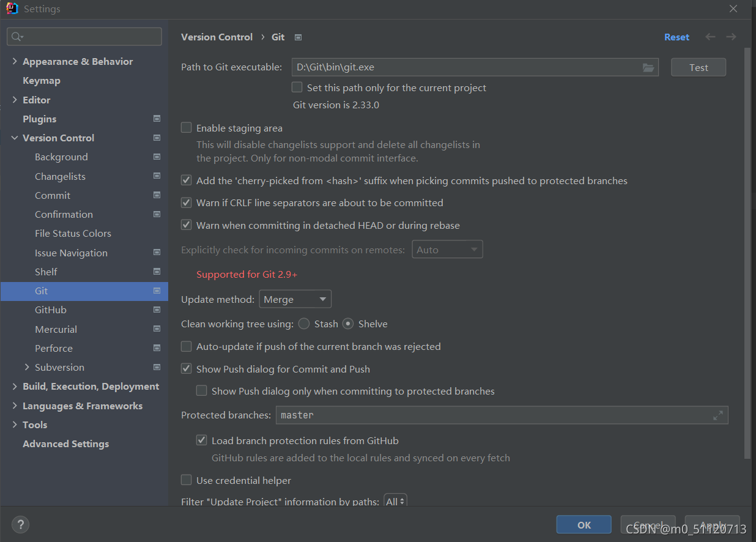The image size is (756, 542).
Task: Select File Status Colors in the tree
Action: (x=73, y=233)
